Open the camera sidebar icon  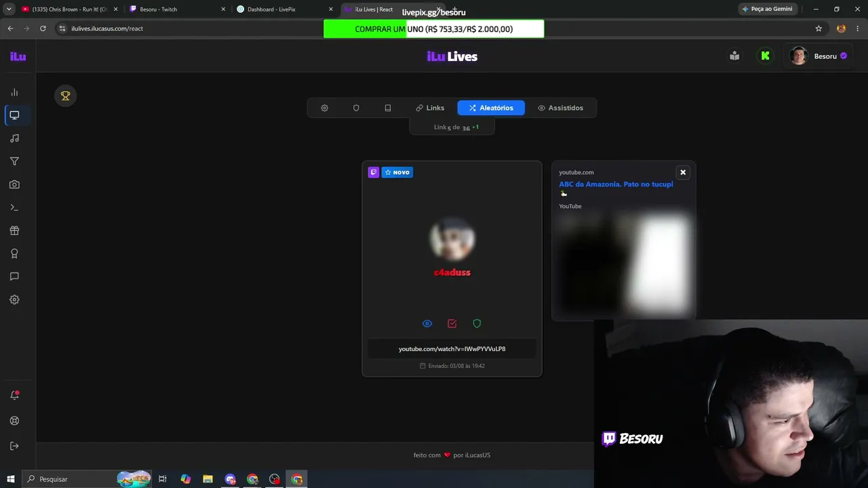(x=14, y=184)
